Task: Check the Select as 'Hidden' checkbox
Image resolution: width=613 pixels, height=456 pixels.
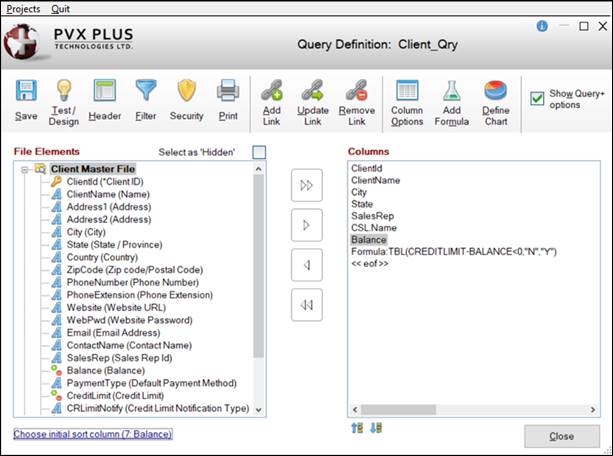Action: [x=259, y=152]
